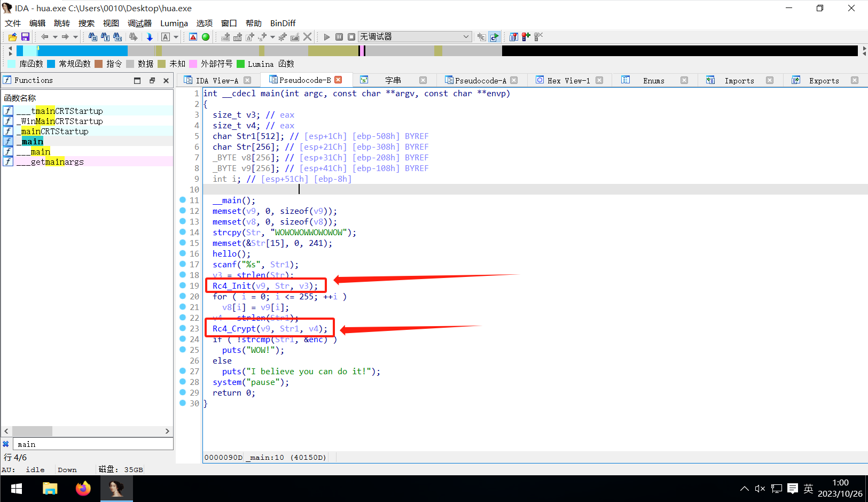868x502 pixels.
Task: Toggle breakpoint dot on line 14
Action: coord(183,232)
